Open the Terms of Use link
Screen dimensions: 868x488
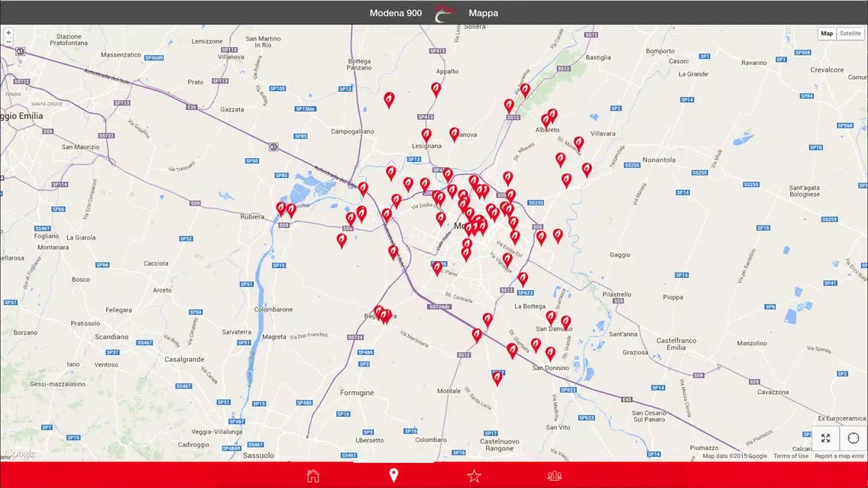tap(791, 456)
